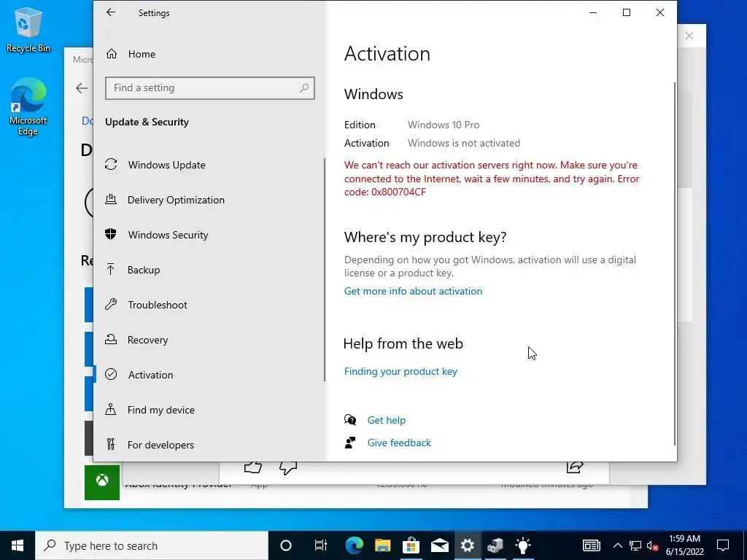Click the Recovery icon in sidebar
Screen dimensions: 747x560
tap(111, 340)
